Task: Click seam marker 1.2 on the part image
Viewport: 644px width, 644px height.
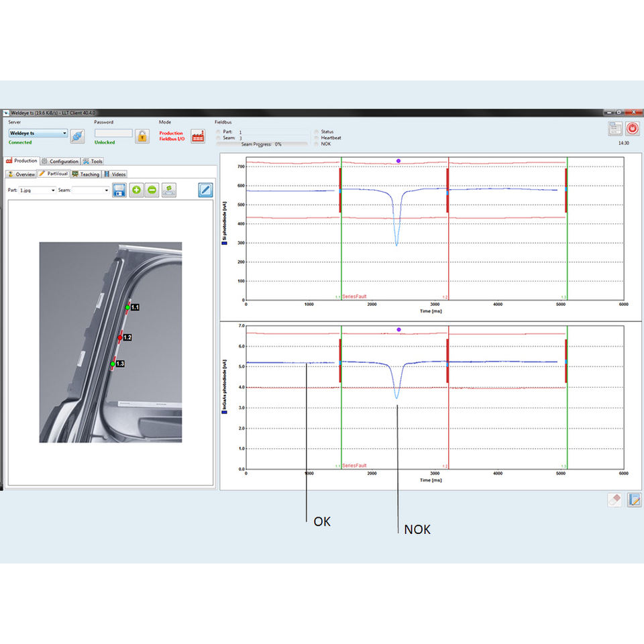Action: pyautogui.click(x=120, y=337)
